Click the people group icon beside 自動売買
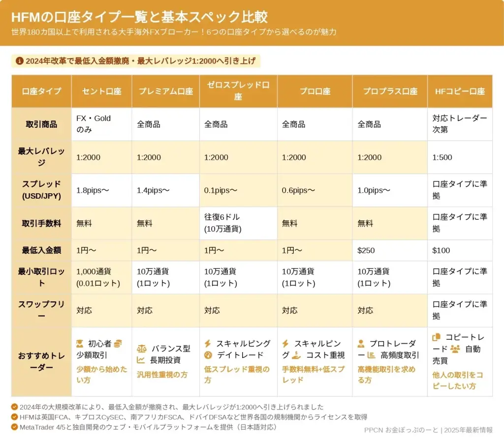 (x=455, y=349)
